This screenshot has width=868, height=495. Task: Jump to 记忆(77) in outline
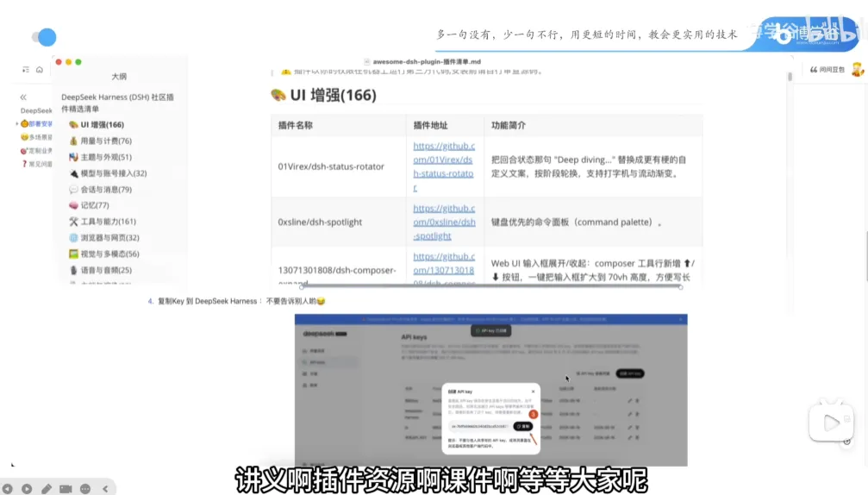pos(95,205)
